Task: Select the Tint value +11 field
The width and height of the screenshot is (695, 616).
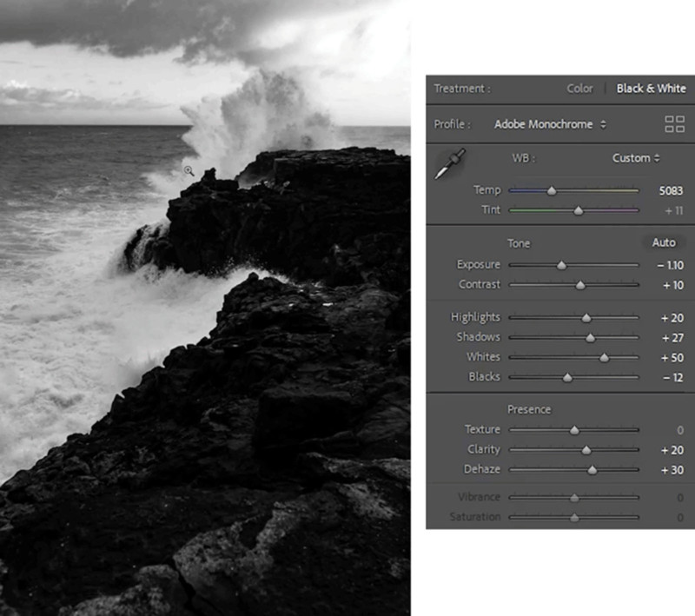Action: tap(674, 211)
